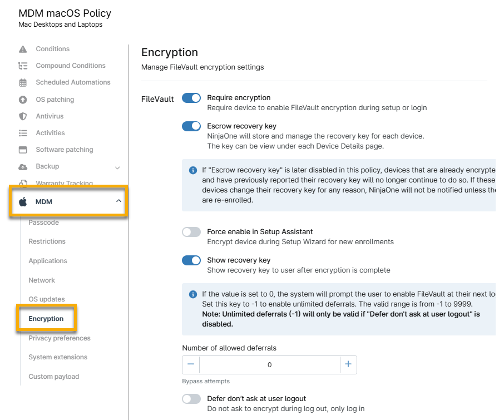Open Passcode under MDM
Screen dimensions: 504x420
pos(44,223)
